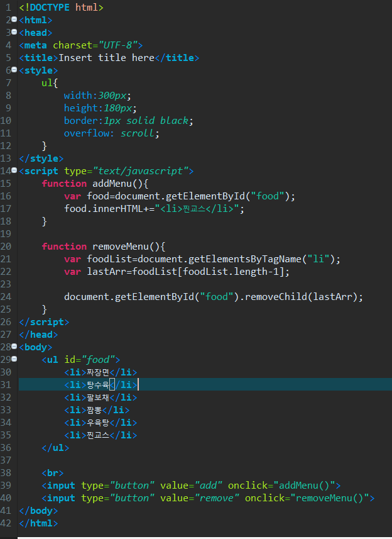Click the onclick="removeMenu()" attribute
Image resolution: width=392 pixels, height=539 pixels.
(x=307, y=497)
